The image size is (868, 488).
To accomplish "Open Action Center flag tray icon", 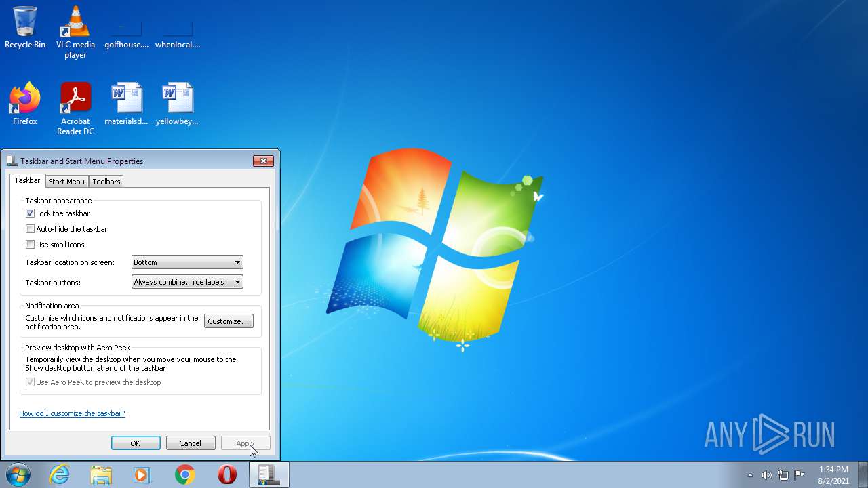I will (x=800, y=475).
